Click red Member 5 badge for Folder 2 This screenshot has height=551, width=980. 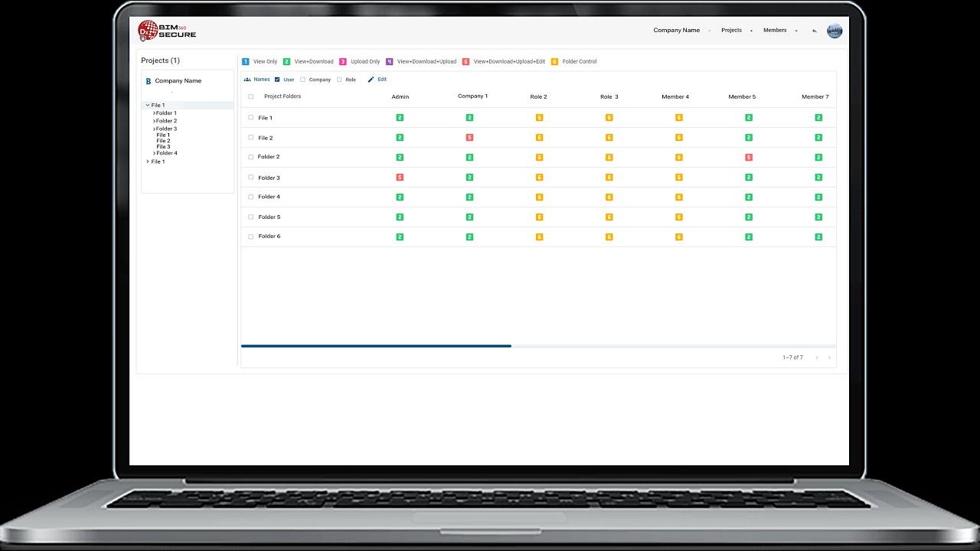pyautogui.click(x=749, y=157)
